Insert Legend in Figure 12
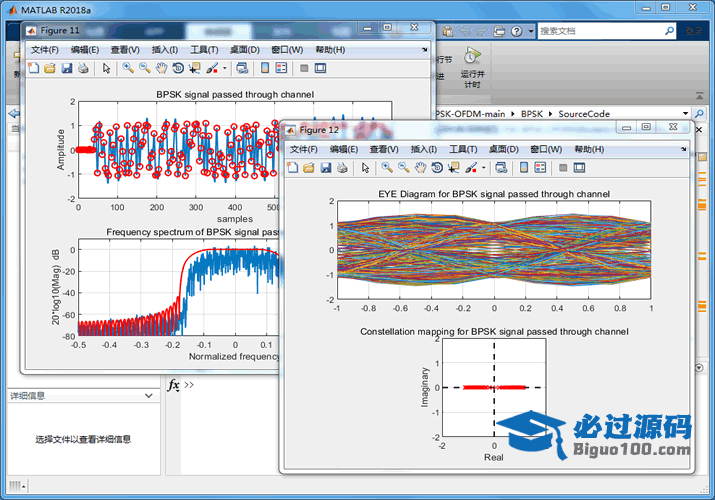Viewport: 715px width, 500px height. (540, 168)
